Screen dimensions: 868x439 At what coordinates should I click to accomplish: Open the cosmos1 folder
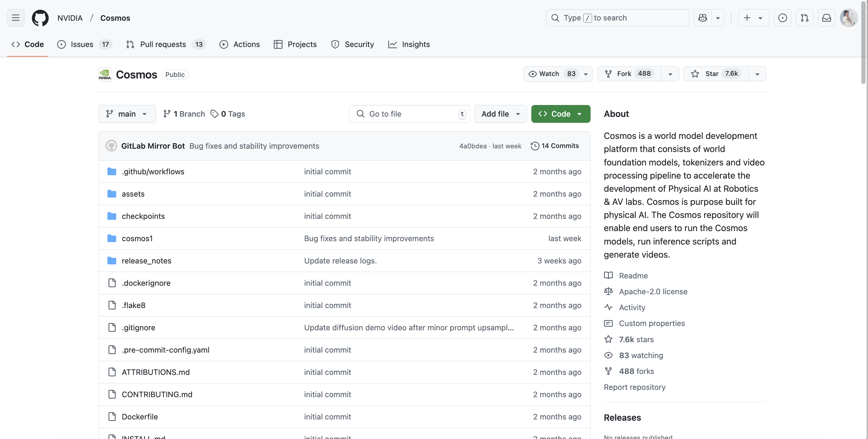[137, 238]
